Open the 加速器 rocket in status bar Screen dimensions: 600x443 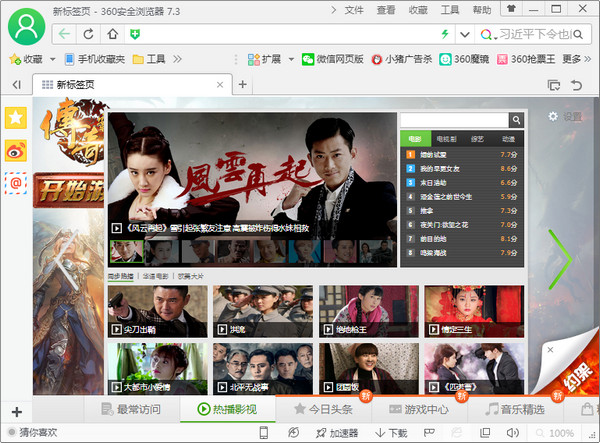[x=337, y=433]
